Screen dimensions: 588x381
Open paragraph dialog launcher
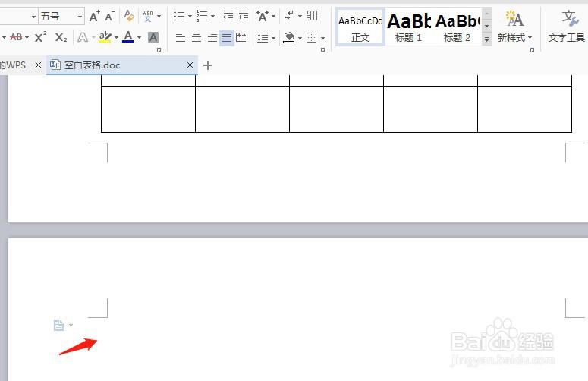[323, 49]
